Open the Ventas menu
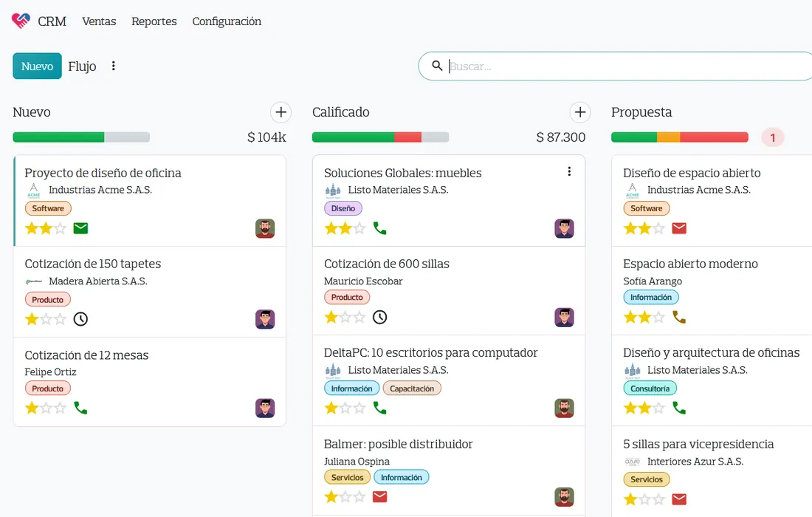 point(99,21)
